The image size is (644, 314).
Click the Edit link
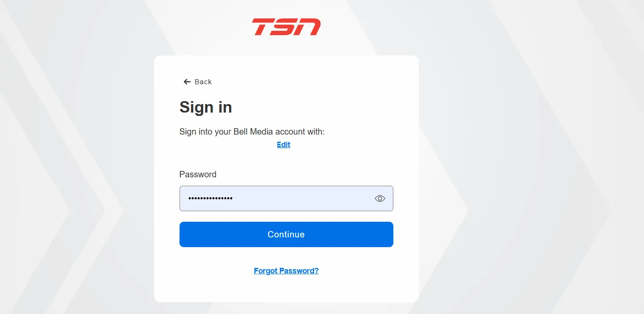(x=283, y=145)
